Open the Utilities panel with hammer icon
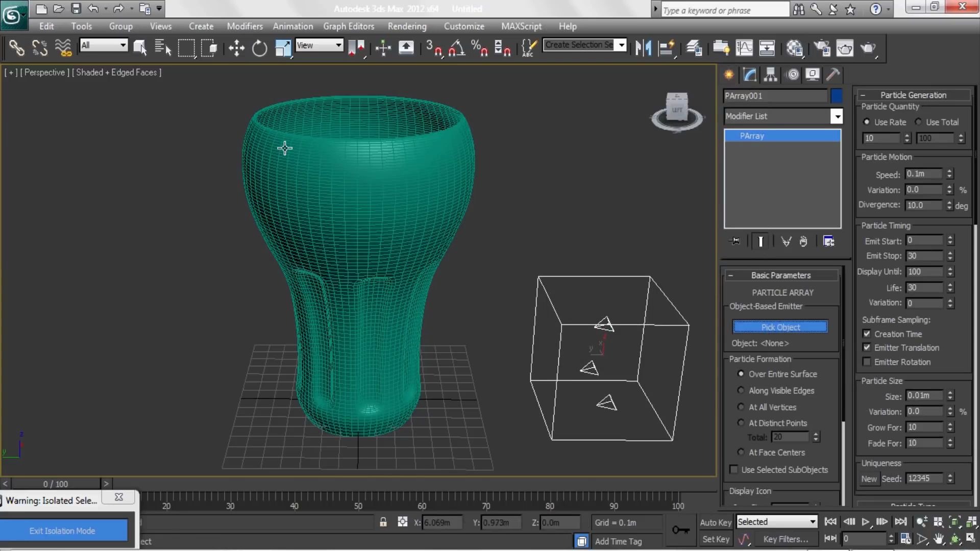980x551 pixels. pos(832,74)
